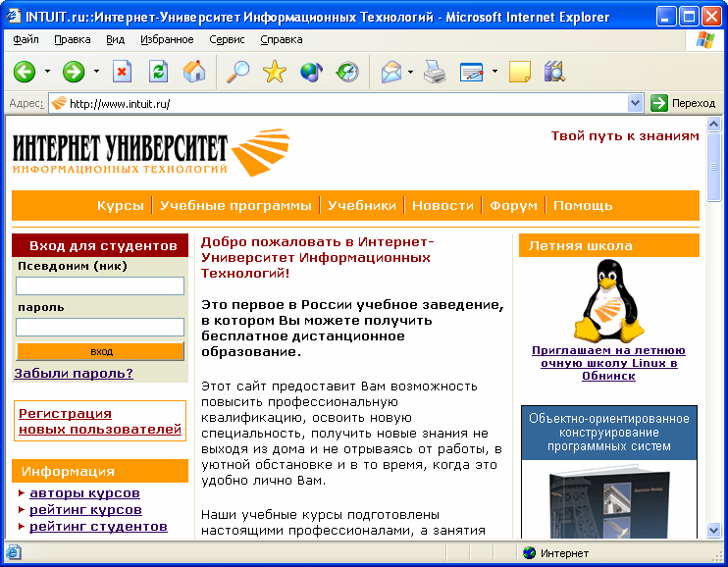The width and height of the screenshot is (728, 567).
Task: Focus the Псевдоним (ник) input field
Action: tap(100, 286)
